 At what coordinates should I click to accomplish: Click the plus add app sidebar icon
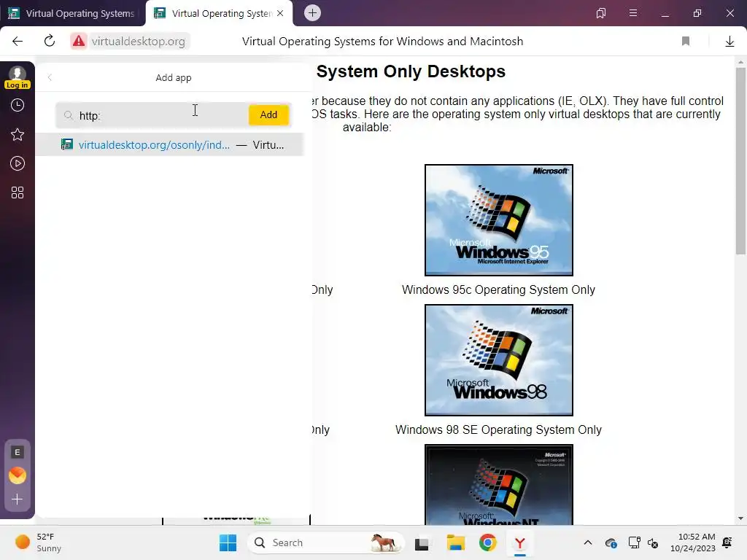pyautogui.click(x=18, y=499)
